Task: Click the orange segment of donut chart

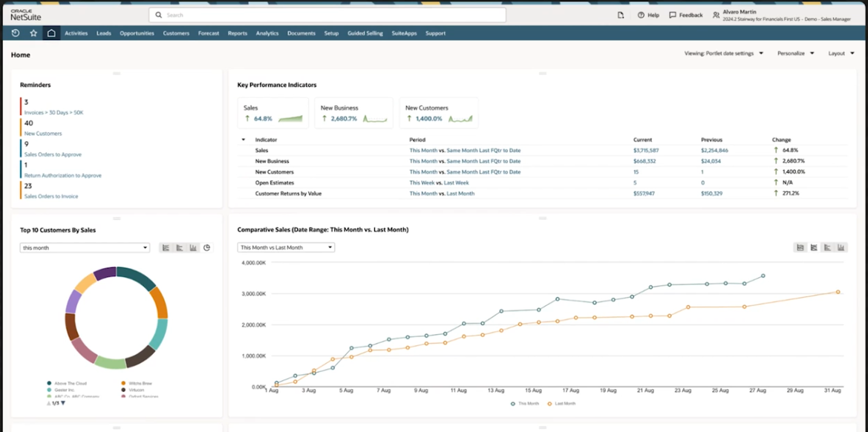Action: point(158,302)
